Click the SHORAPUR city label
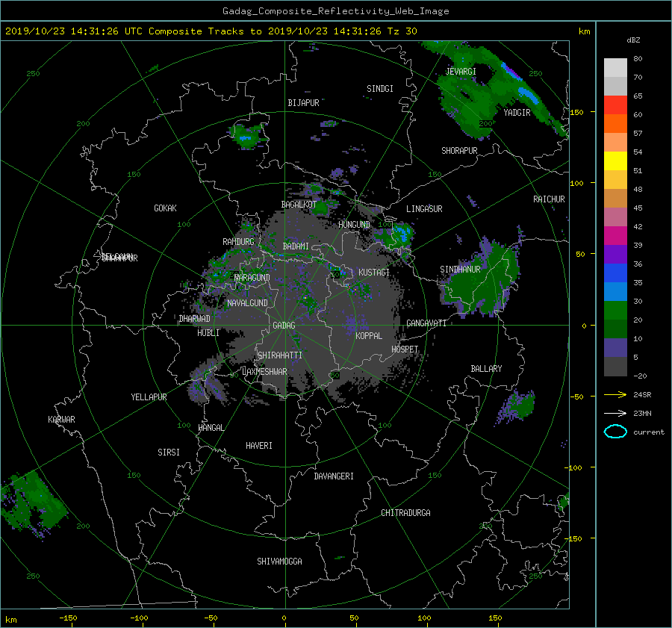Screen dimensions: 672x628 click(x=459, y=151)
